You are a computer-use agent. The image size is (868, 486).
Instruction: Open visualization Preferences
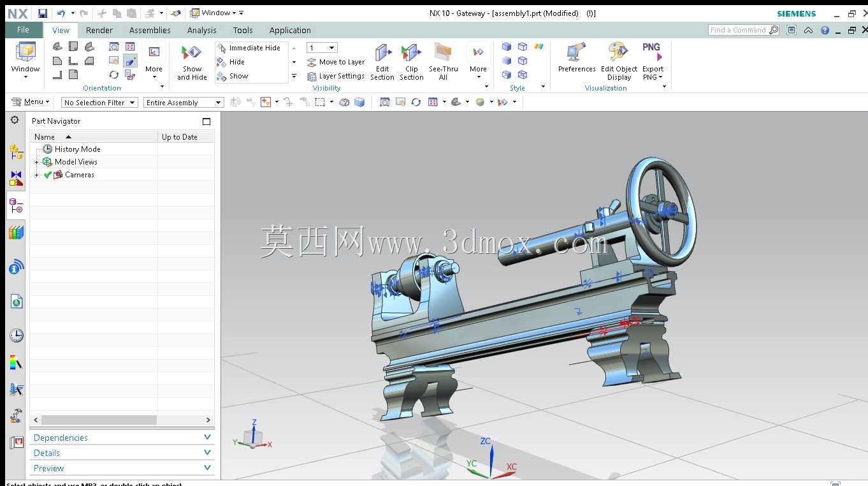click(x=577, y=58)
